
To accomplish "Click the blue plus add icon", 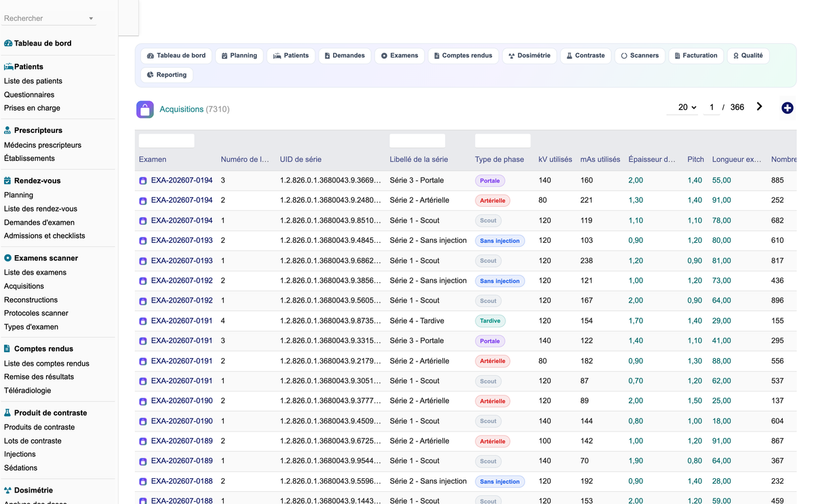I will coord(787,108).
